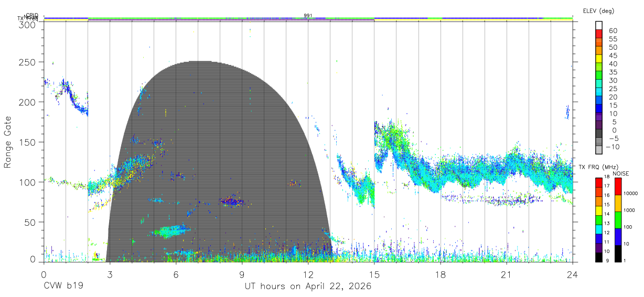The width and height of the screenshot is (644, 297).
Task: Click the x-axis tick label '6'
Action: click(x=176, y=274)
